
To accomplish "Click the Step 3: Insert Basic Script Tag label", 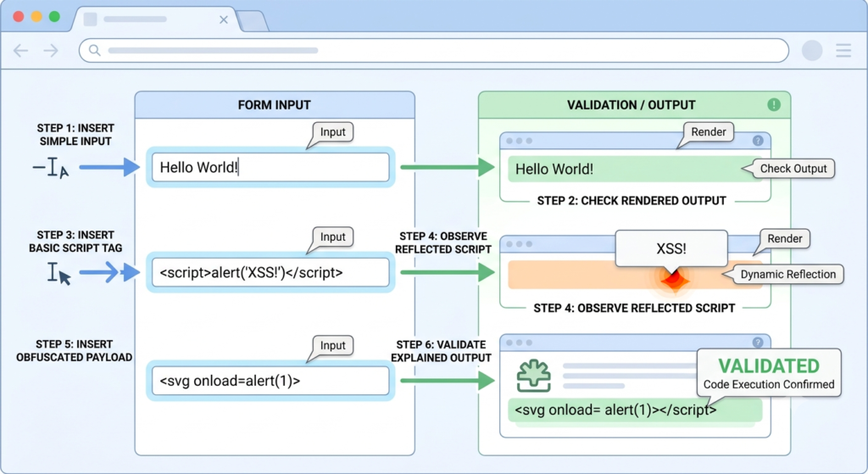I will [x=75, y=242].
